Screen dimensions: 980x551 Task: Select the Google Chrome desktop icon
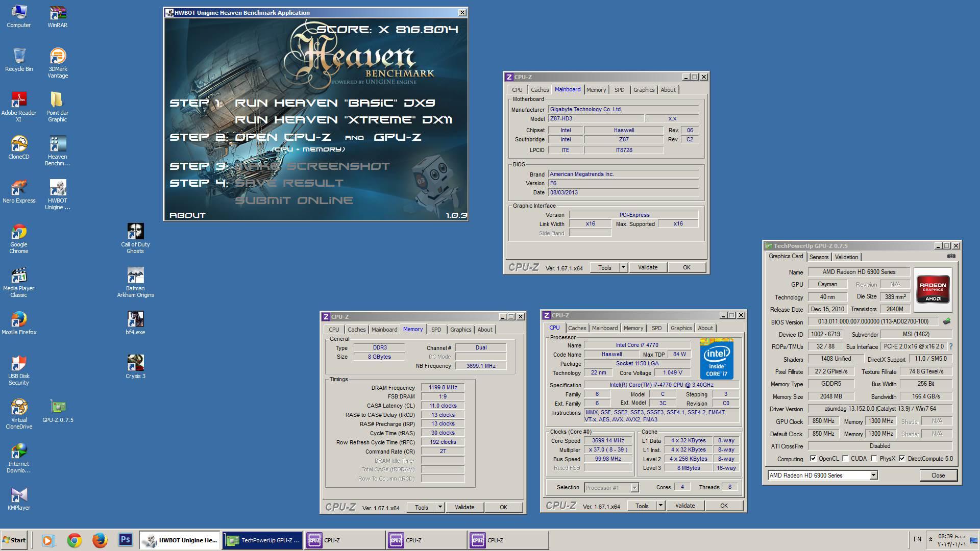[19, 238]
